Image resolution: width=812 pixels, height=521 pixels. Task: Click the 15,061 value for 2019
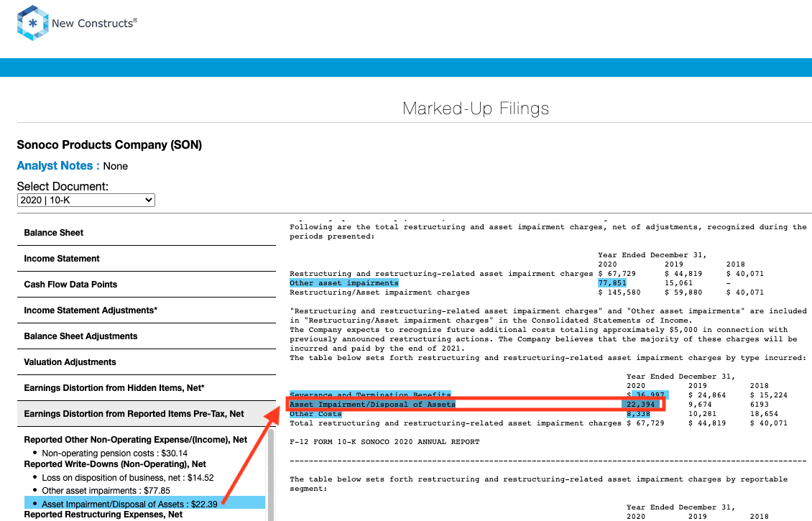pos(678,283)
